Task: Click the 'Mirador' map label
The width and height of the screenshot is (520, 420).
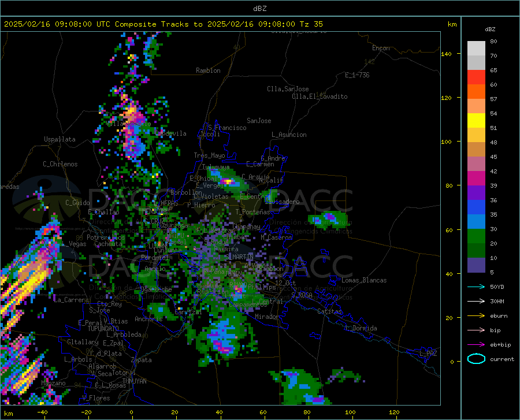Action: click(267, 317)
